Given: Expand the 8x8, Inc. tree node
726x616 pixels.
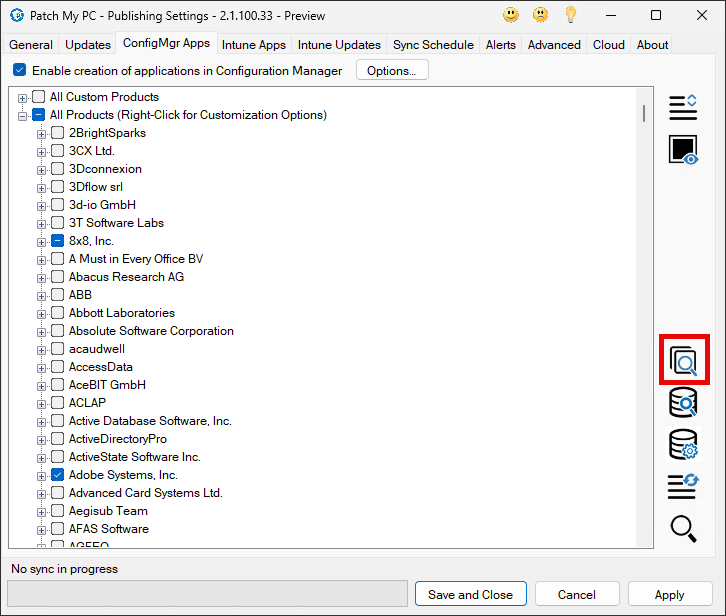Looking at the screenshot, I should coord(42,241).
